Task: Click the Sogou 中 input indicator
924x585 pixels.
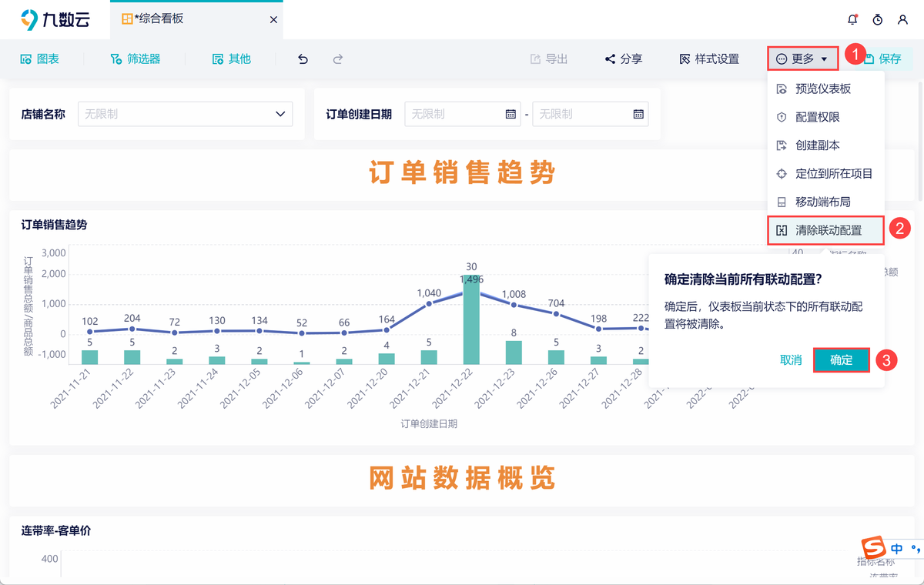Action: tap(896, 549)
